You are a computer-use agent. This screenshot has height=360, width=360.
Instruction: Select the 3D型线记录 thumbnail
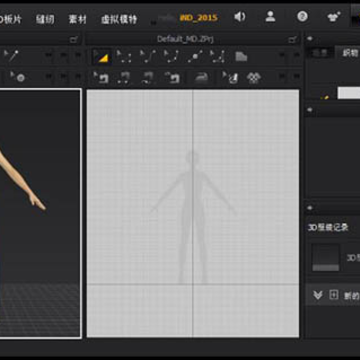[x=326, y=257]
